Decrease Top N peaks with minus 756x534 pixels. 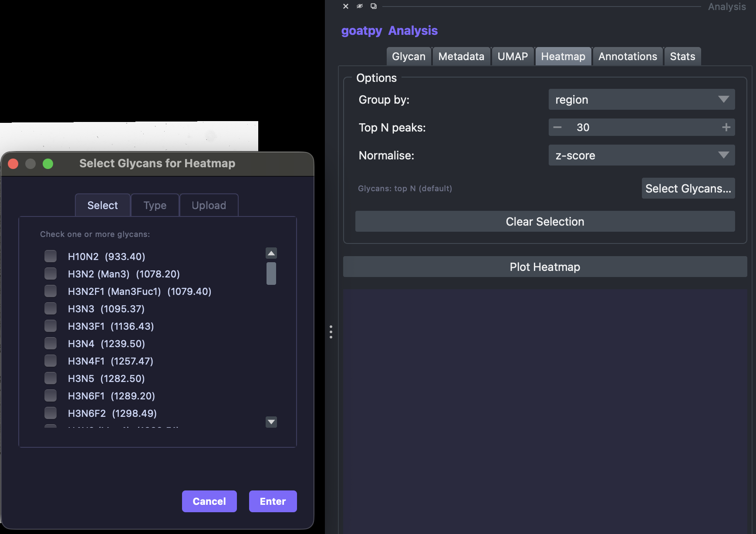click(557, 127)
